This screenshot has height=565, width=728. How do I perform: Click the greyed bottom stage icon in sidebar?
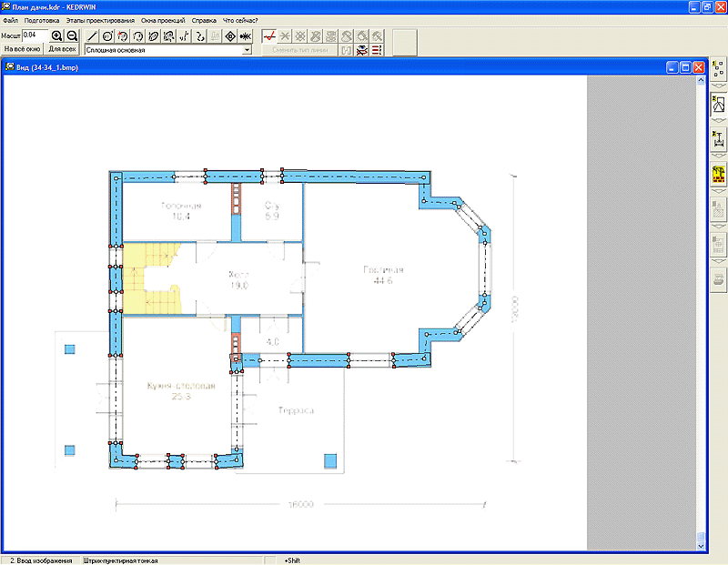pyautogui.click(x=718, y=280)
